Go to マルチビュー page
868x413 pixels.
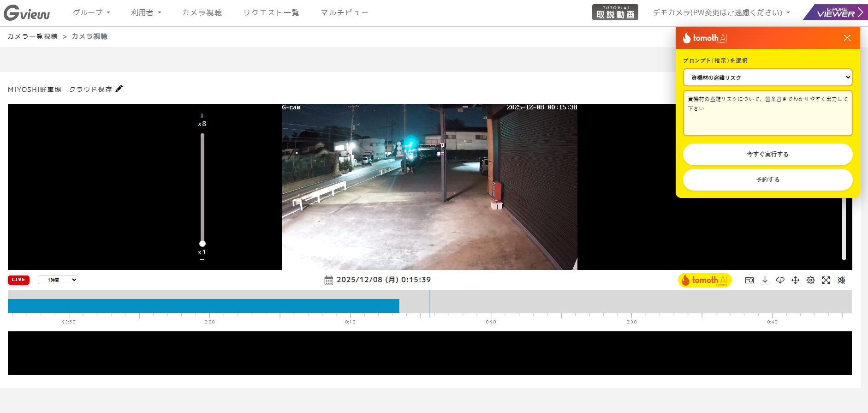(x=344, y=12)
